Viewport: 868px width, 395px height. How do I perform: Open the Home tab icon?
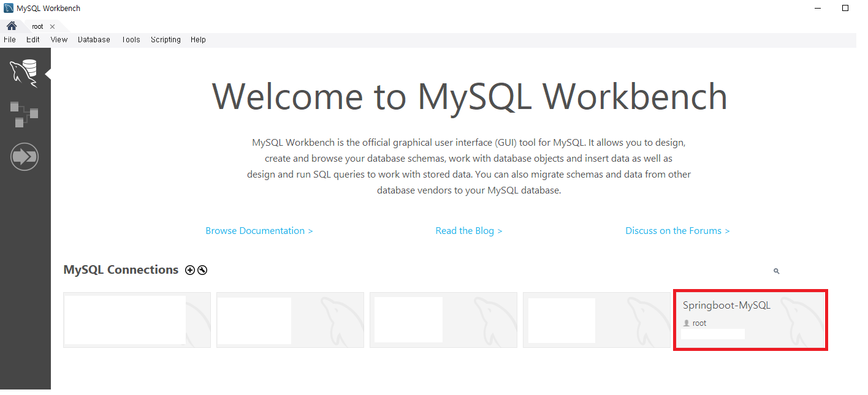11,26
